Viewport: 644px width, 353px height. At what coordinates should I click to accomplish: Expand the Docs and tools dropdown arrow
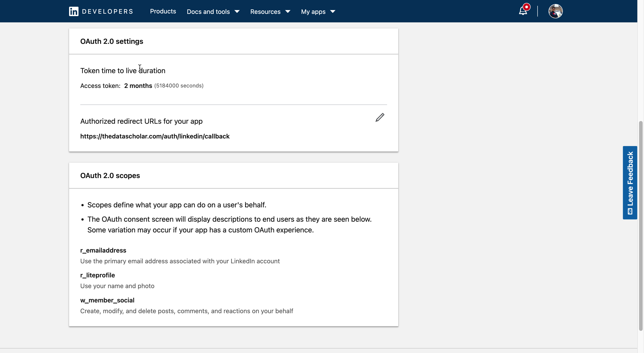[237, 11]
